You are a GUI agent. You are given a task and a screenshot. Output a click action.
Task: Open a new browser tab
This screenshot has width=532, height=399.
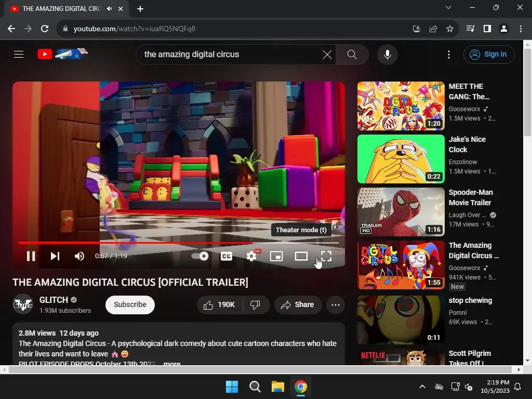coord(140,9)
